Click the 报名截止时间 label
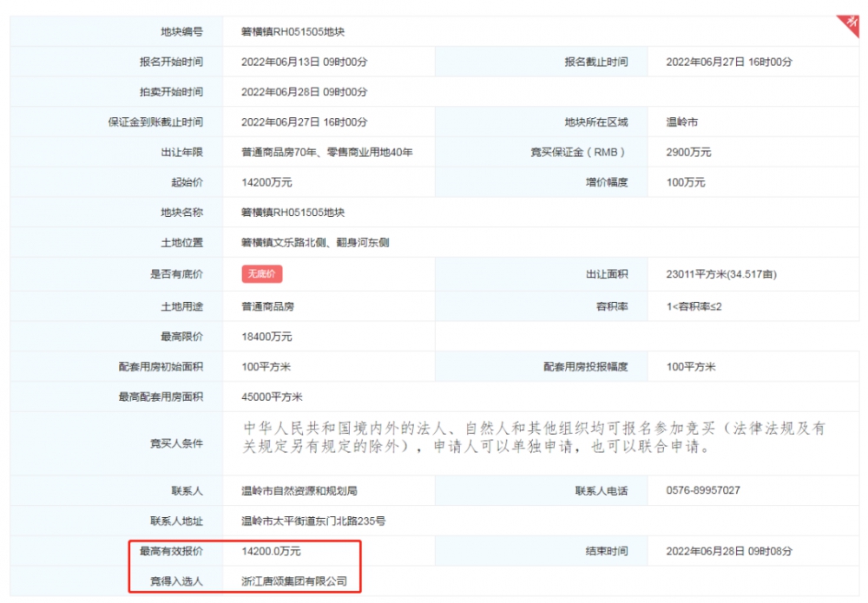This screenshot has width=868, height=603. 596,62
